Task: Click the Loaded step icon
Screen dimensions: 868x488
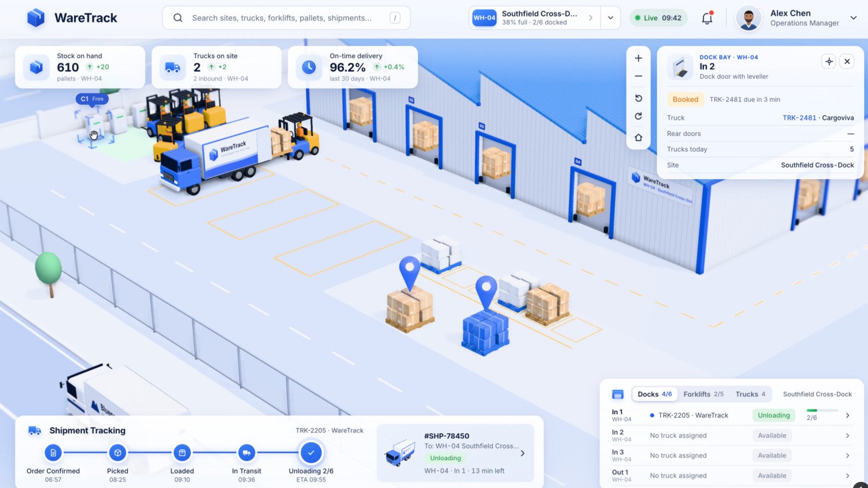Action: pyautogui.click(x=182, y=453)
